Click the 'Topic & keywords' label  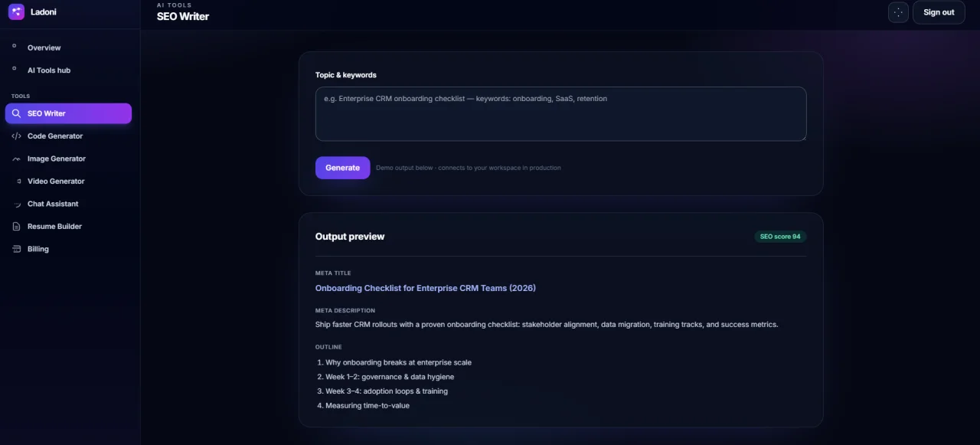click(x=346, y=75)
